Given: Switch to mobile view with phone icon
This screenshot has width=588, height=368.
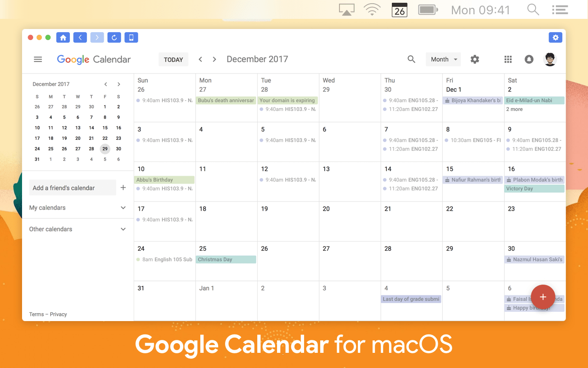Looking at the screenshot, I should click(131, 38).
